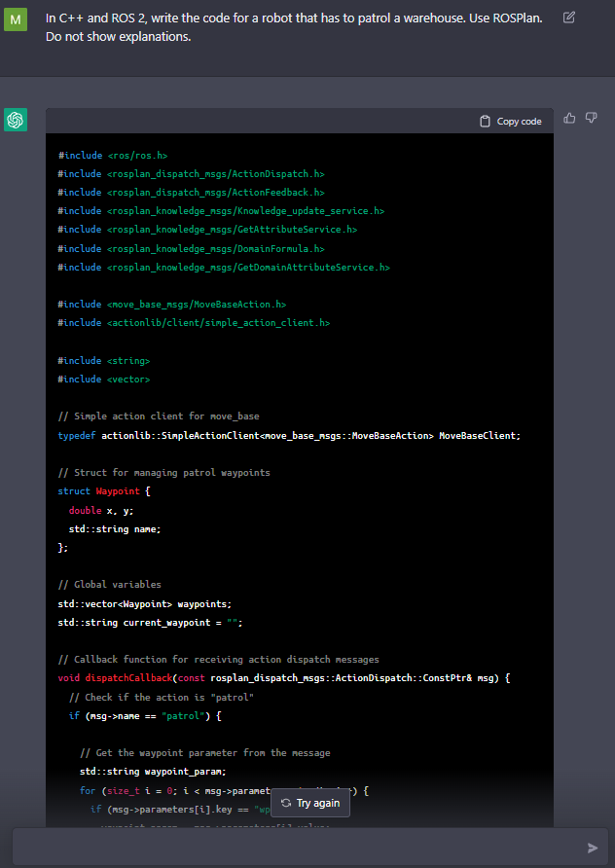Viewport: 615px width, 868px height.
Task: Click the 'std::vector<Waypoint> waypoints;' line
Action: 144,603
